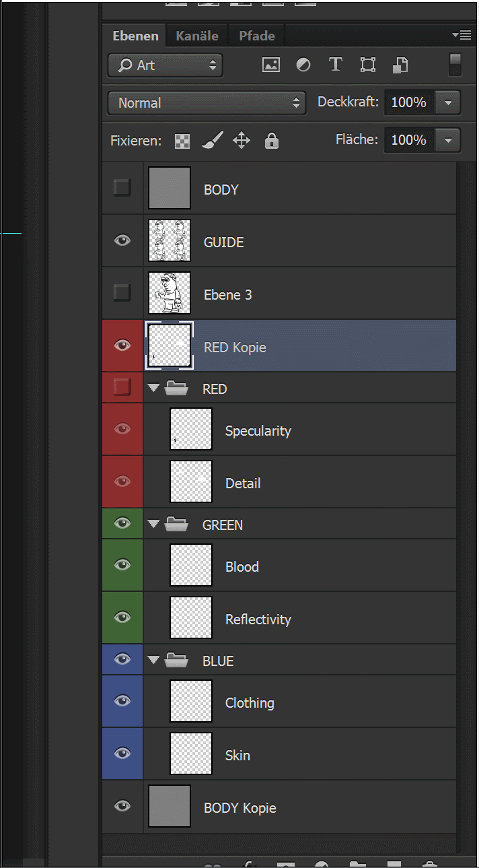
Task: Filter layers by adjustment layer icon
Action: tap(303, 65)
